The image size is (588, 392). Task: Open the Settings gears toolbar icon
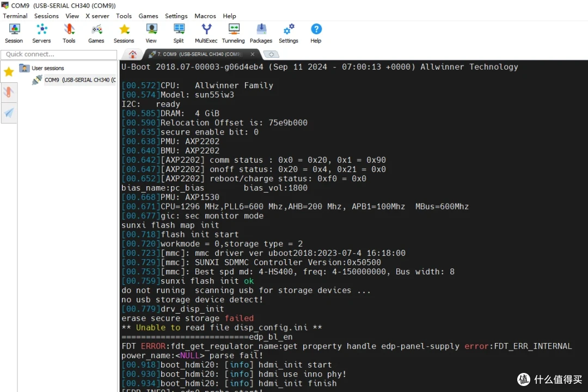tap(289, 33)
